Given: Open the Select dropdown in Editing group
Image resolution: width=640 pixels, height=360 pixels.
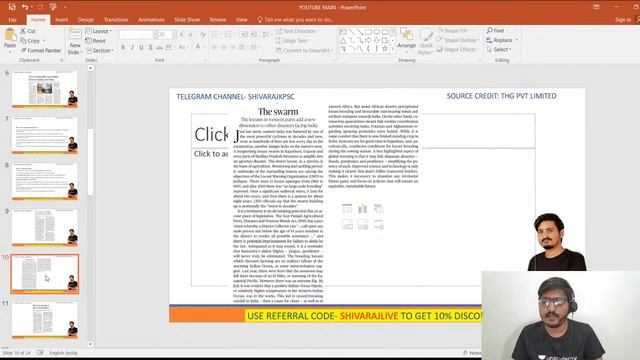Looking at the screenshot, I should pyautogui.click(x=499, y=49).
